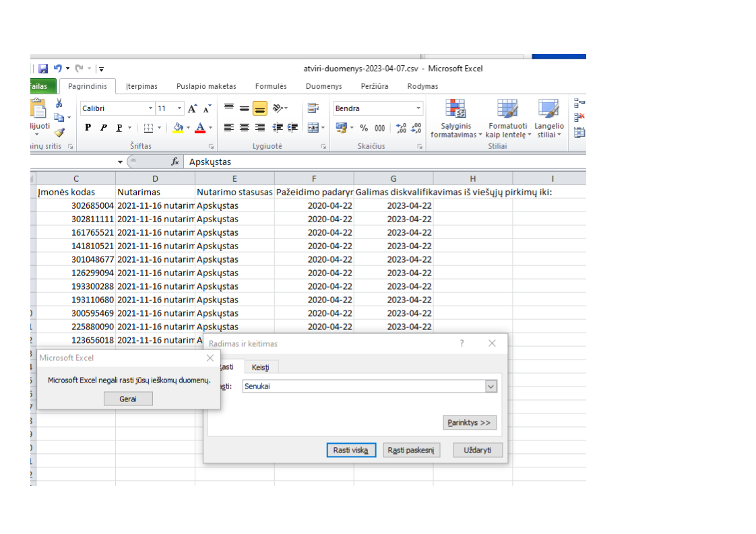Open Sąlyginis formatavimas conditional formatting
This screenshot has width=756, height=534.
tap(457, 119)
